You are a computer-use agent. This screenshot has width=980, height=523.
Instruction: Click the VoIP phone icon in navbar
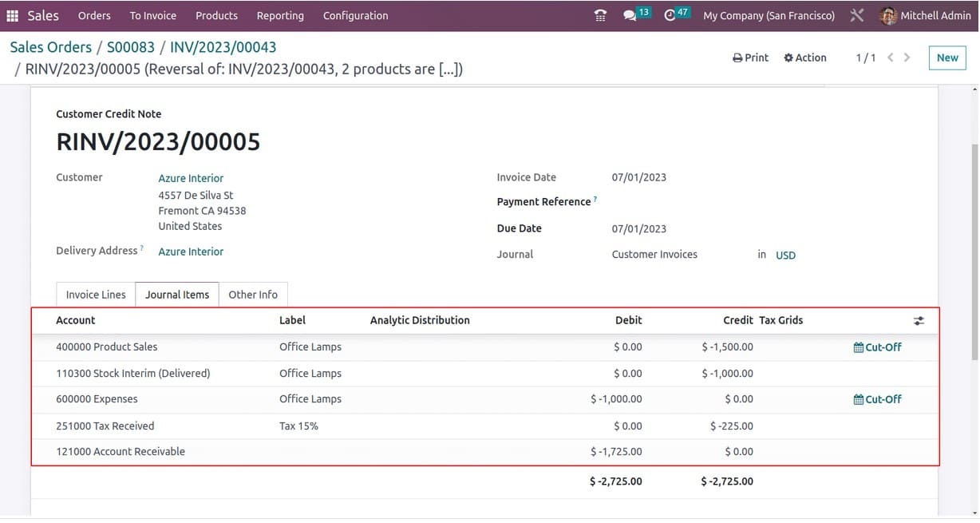tap(600, 16)
